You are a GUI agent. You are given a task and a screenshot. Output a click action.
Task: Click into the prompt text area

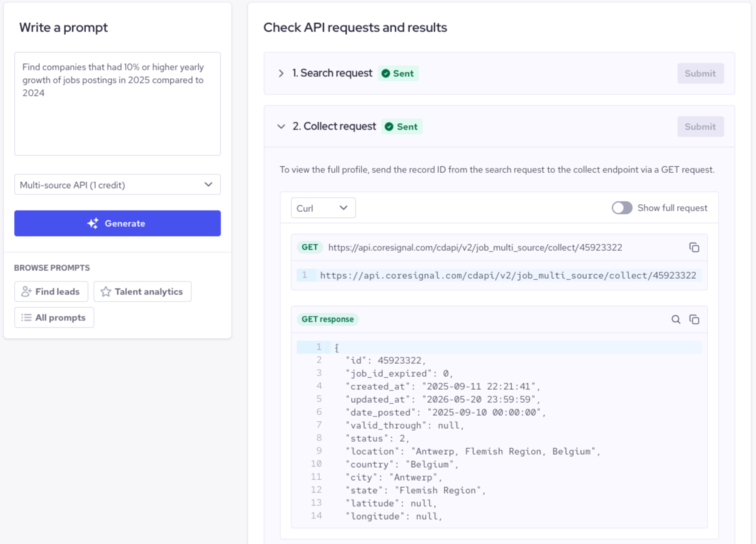[117, 104]
